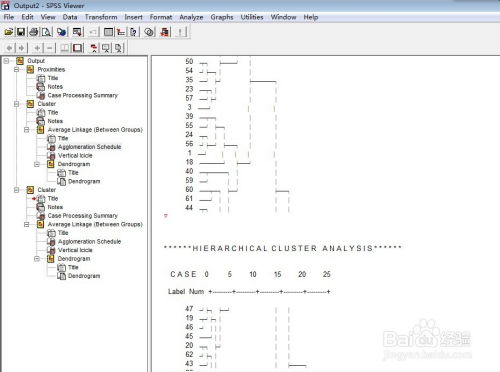
Task: Collapse the Proximities node in outline
Action: (x=17, y=69)
